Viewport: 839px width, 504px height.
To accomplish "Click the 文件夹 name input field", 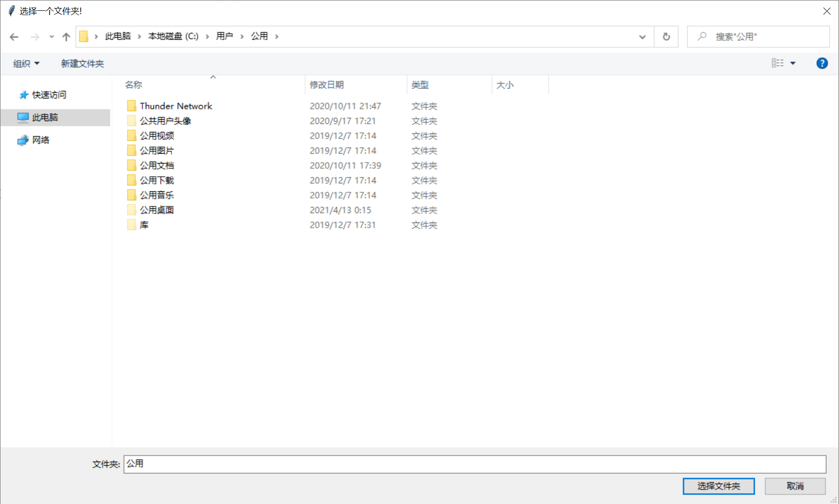I will [474, 464].
